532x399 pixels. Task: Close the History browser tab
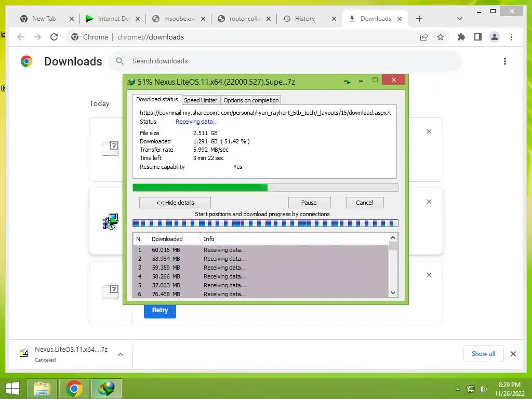point(334,19)
